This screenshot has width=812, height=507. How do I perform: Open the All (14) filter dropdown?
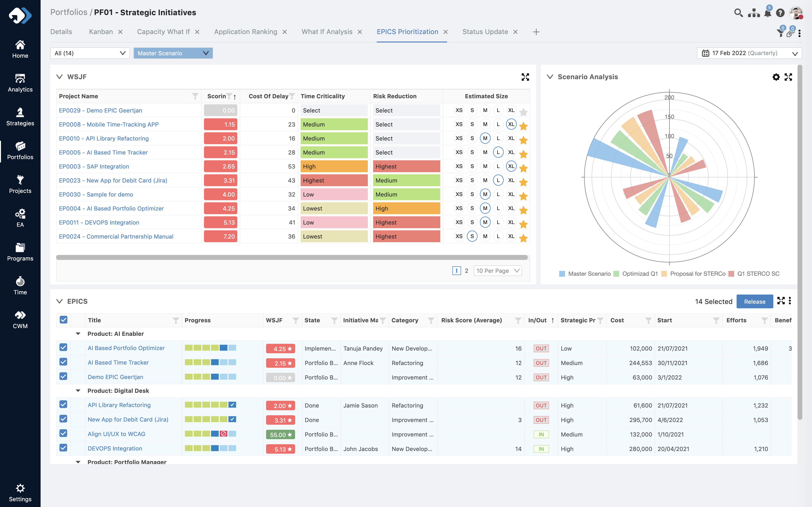tap(90, 53)
